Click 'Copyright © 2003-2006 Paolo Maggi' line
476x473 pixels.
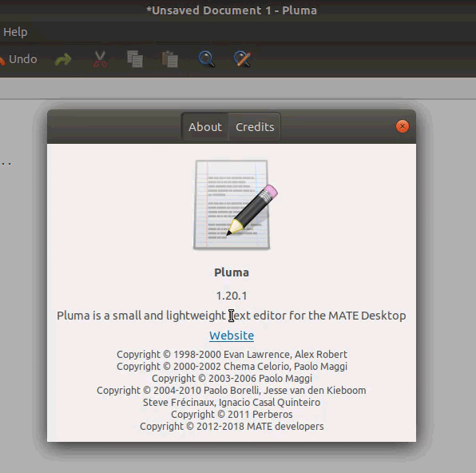(x=232, y=378)
